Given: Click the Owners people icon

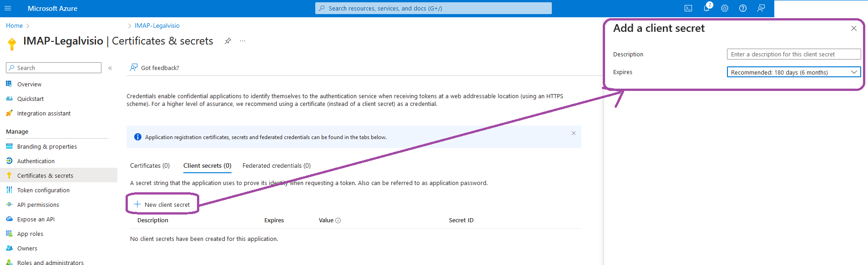Looking at the screenshot, I should [9, 248].
